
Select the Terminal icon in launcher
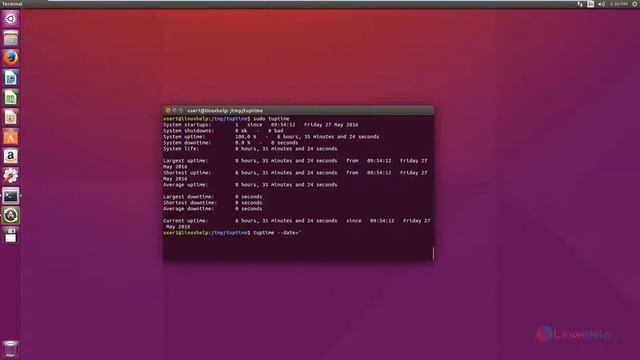[11, 196]
